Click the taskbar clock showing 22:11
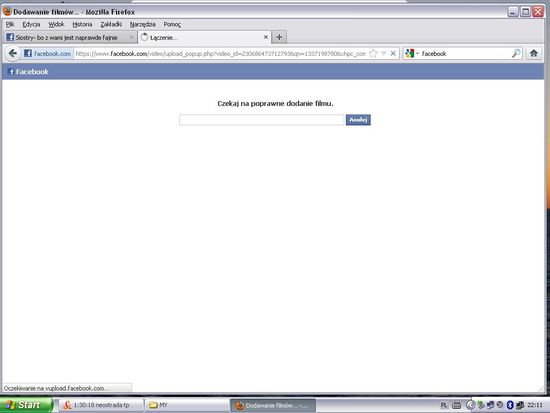 coord(535,405)
